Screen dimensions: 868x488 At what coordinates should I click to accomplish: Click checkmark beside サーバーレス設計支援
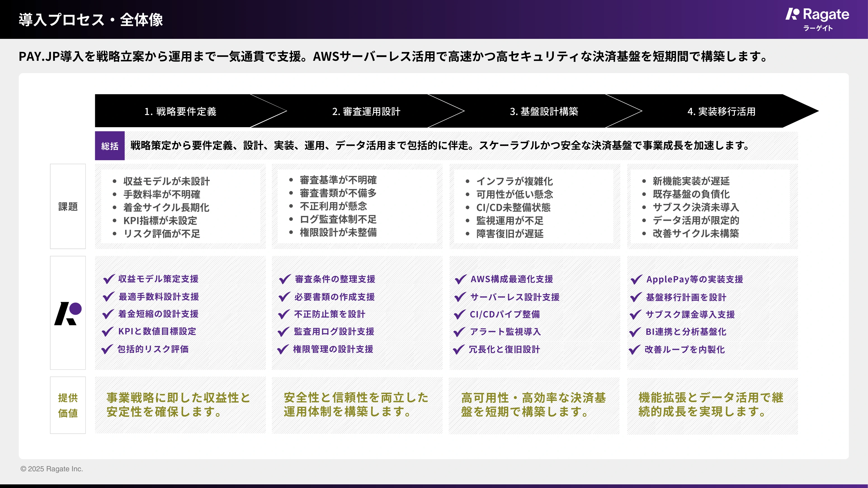click(x=460, y=297)
